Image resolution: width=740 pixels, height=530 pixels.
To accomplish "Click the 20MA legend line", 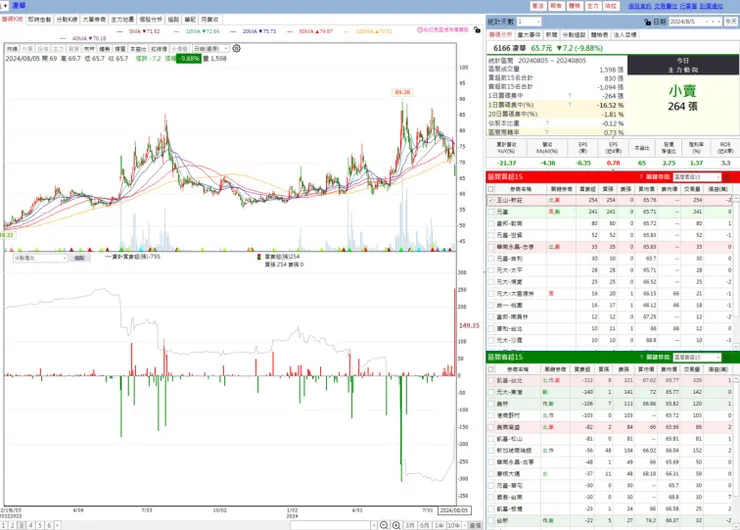I will [253, 32].
